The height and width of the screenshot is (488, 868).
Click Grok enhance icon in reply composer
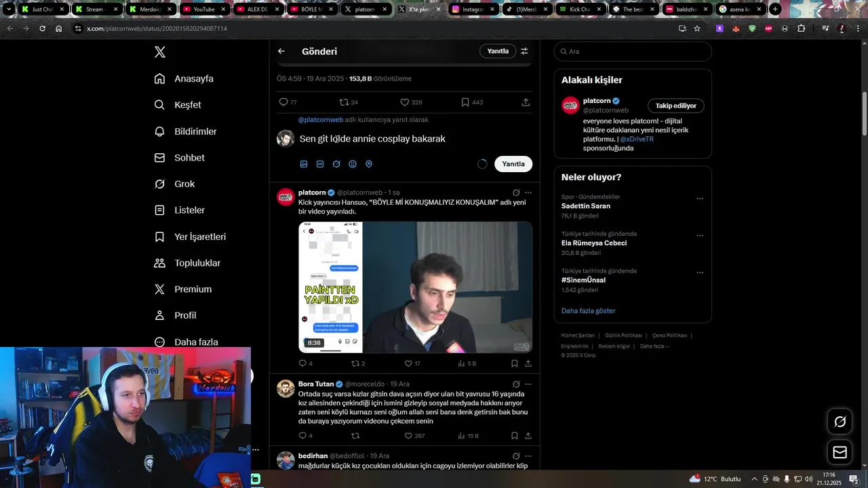coord(336,164)
